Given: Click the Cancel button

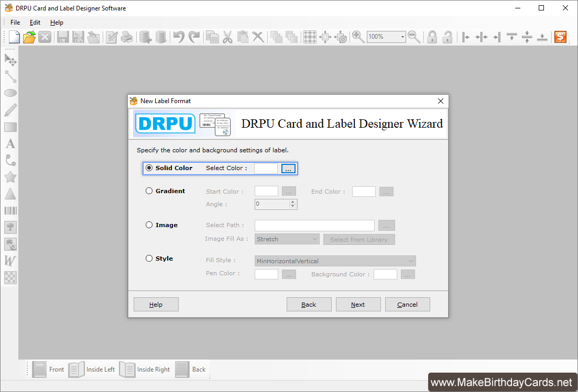Looking at the screenshot, I should pyautogui.click(x=407, y=305).
